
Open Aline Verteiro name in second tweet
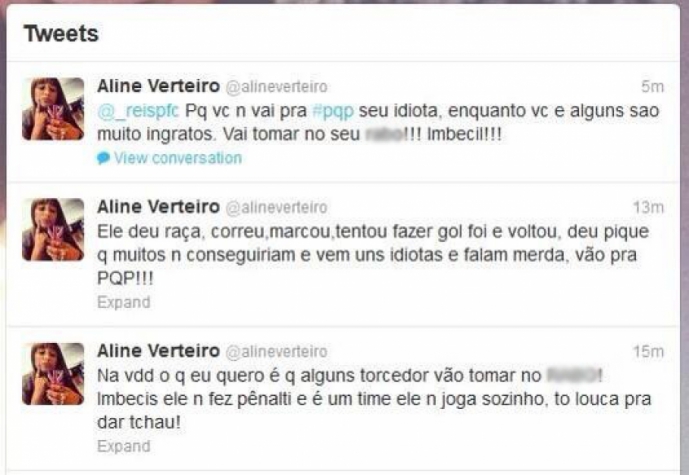(158, 207)
